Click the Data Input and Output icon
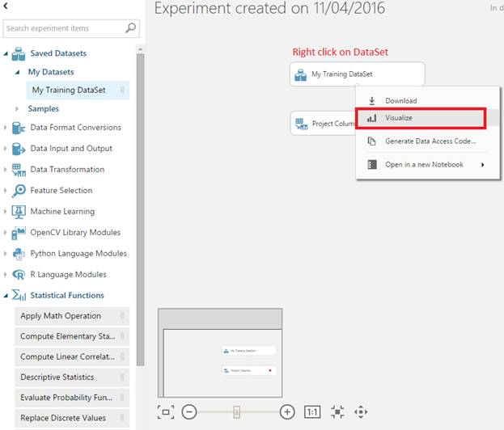504x430 pixels. (19, 149)
